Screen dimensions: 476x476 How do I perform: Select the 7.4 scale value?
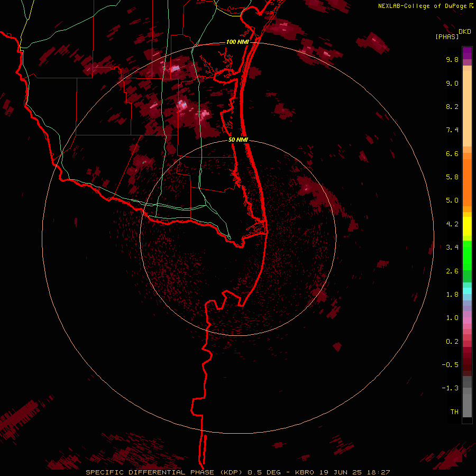click(x=452, y=130)
